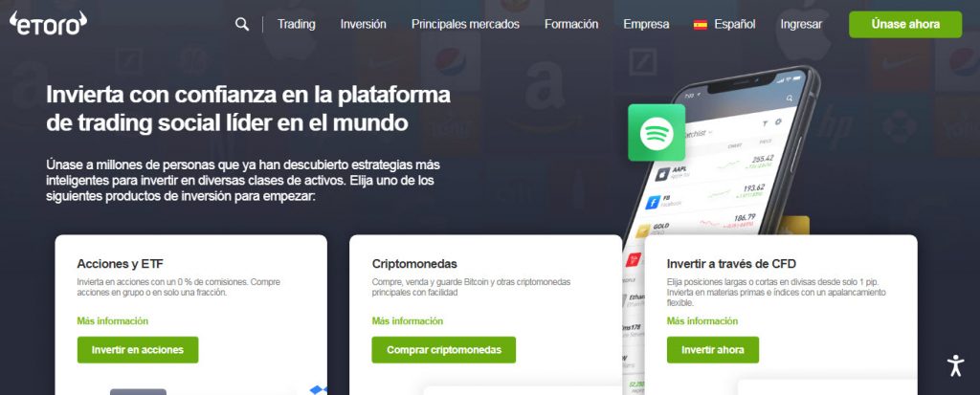Viewport: 980px width, 395px height.
Task: Open the Español language selector
Action: [x=735, y=24]
